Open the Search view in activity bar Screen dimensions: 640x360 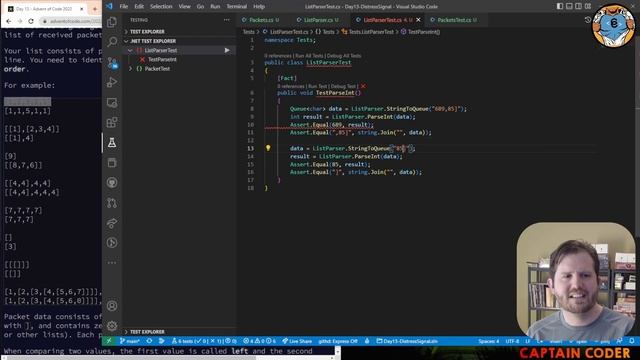point(112,42)
